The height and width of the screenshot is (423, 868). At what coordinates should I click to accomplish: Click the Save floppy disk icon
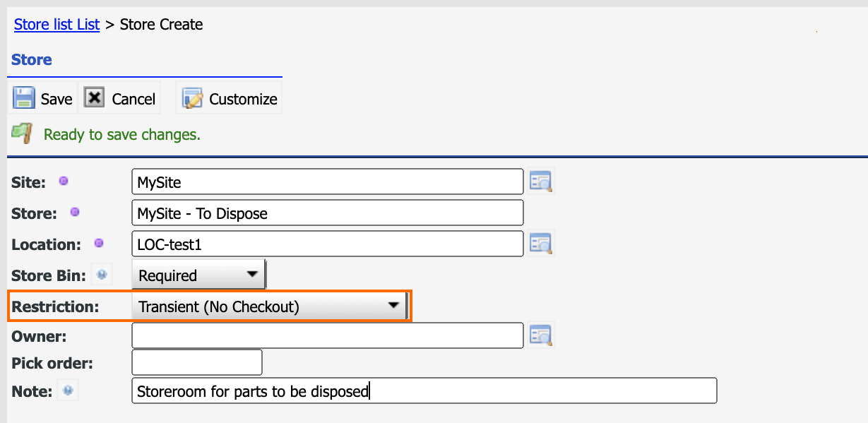click(x=24, y=98)
